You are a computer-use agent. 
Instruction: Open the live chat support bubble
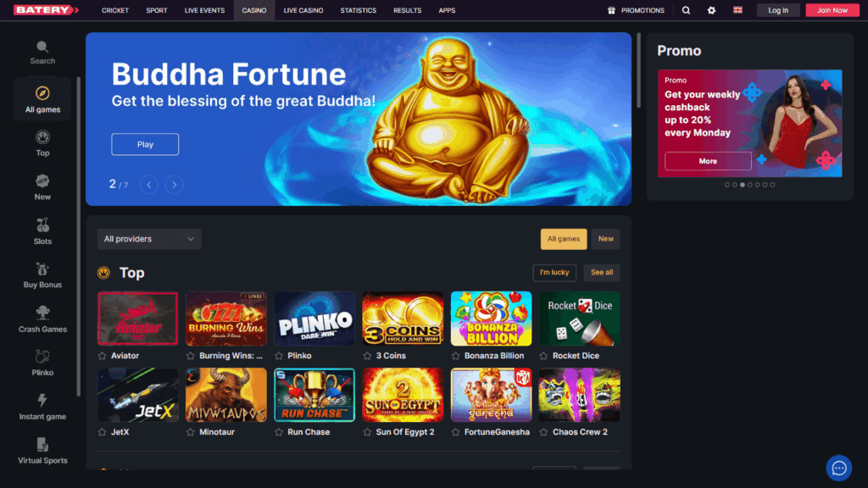838,468
